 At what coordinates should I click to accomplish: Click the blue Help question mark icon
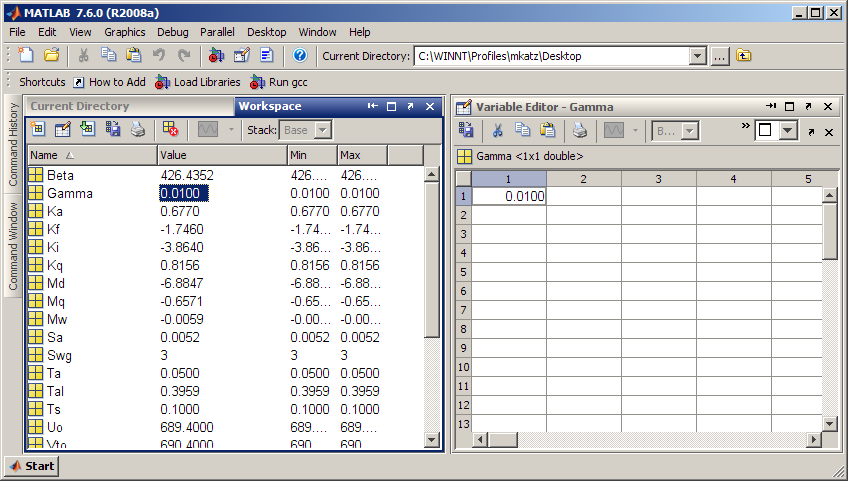[299, 56]
